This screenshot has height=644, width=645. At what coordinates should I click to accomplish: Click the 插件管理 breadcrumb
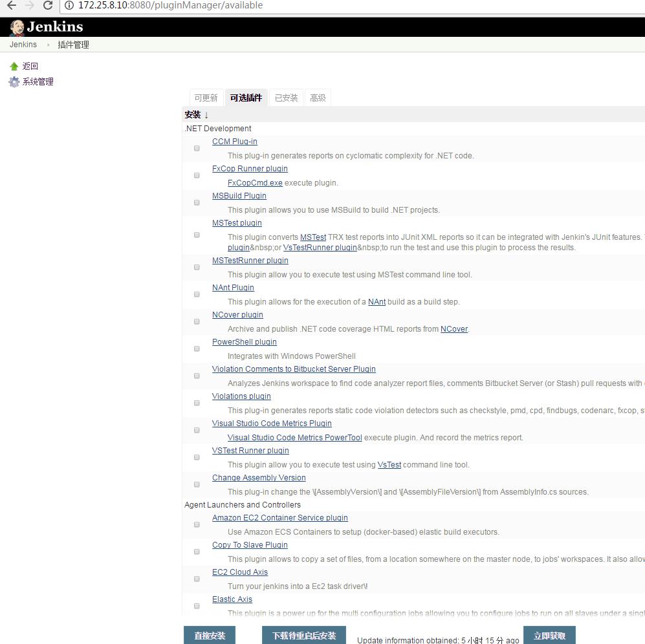click(x=73, y=45)
